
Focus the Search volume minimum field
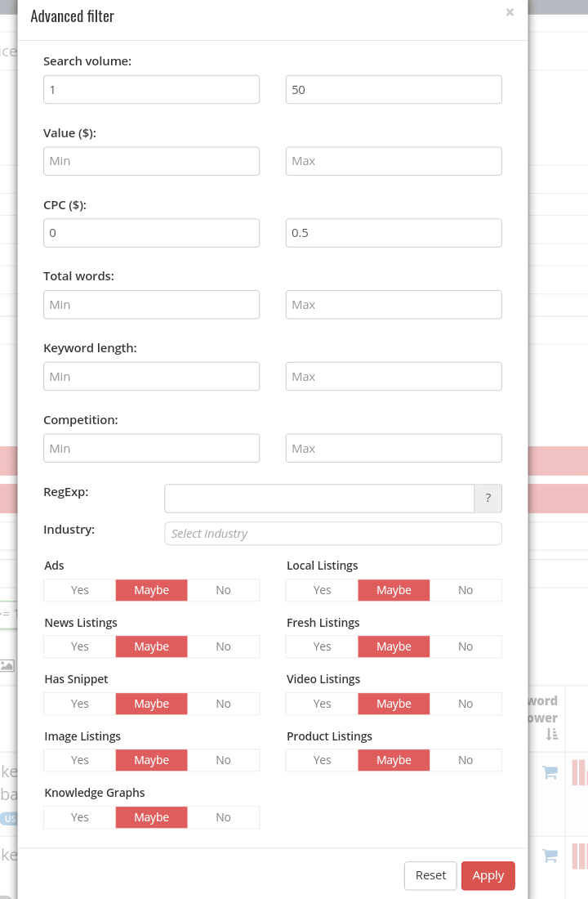coord(151,90)
